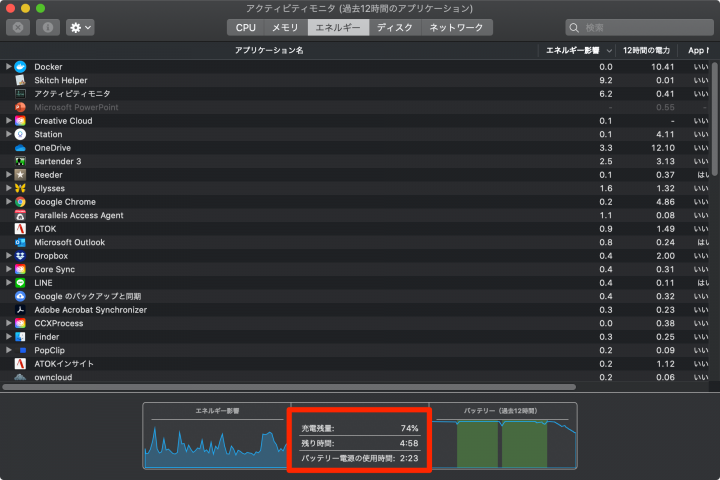The height and width of the screenshot is (480, 720).
Task: Sort by アプリケーション名 column header
Action: click(x=269, y=51)
